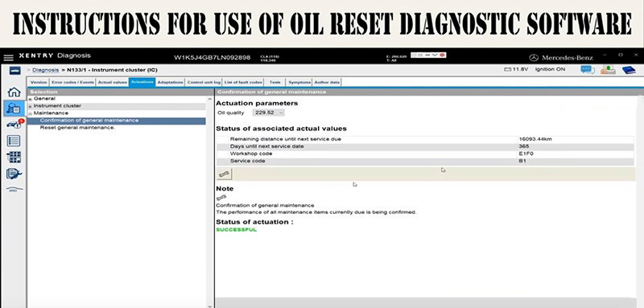Switch to List of fault codes tab
This screenshot has height=308, width=644.
pyautogui.click(x=243, y=83)
